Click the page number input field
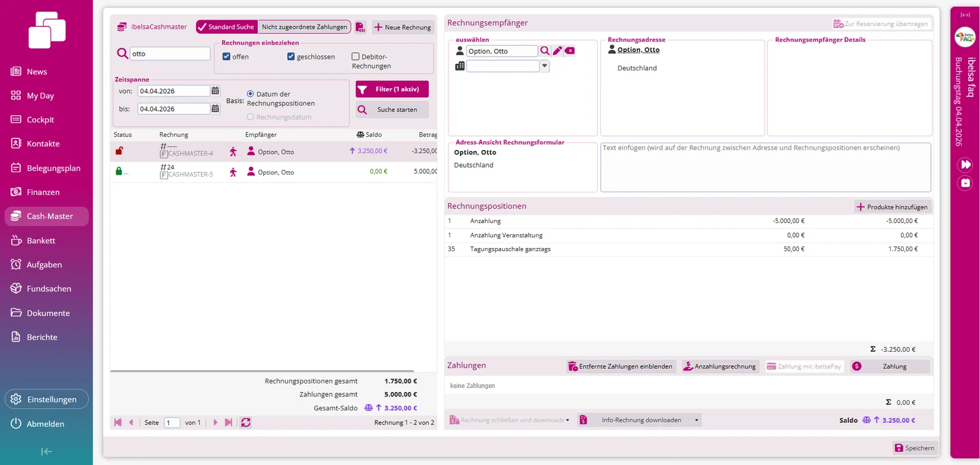The image size is (980, 465). (172, 423)
